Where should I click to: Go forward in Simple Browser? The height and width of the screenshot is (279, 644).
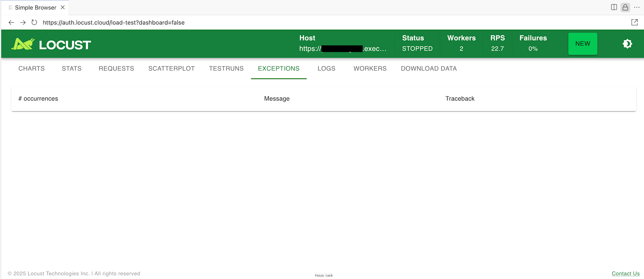tap(23, 23)
